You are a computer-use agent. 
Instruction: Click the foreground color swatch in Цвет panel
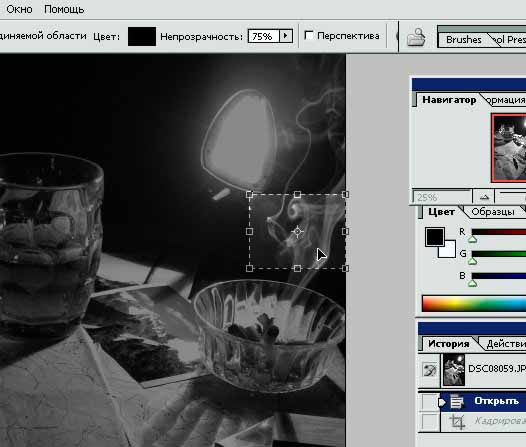point(435,237)
